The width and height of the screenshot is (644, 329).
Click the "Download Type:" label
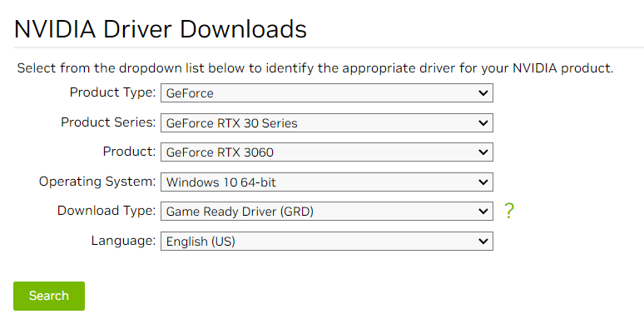tap(107, 211)
